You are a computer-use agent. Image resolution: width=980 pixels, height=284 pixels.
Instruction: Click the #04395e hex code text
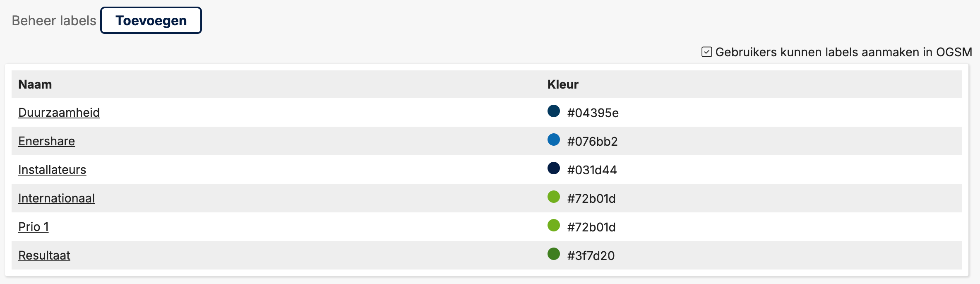click(593, 113)
